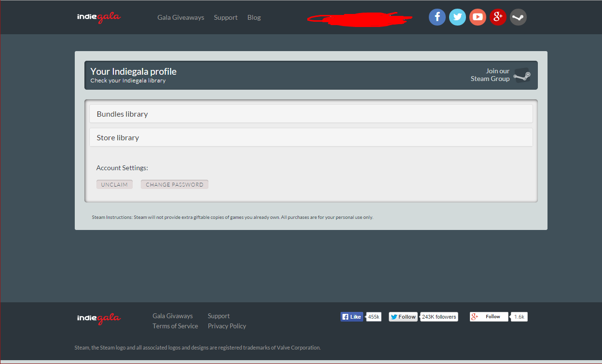Click the Twitter bird icon in header
This screenshot has width=602, height=364.
pos(457,17)
